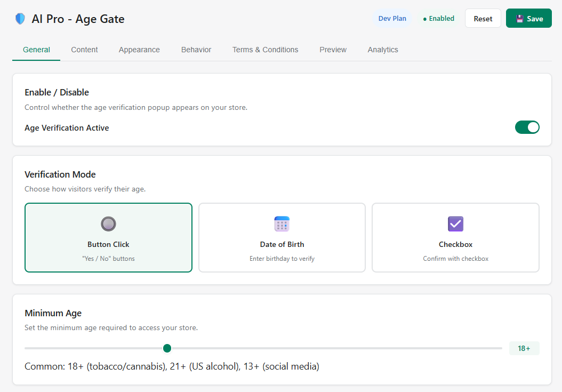Switch to the Preview tab
The height and width of the screenshot is (392, 562).
click(x=333, y=50)
